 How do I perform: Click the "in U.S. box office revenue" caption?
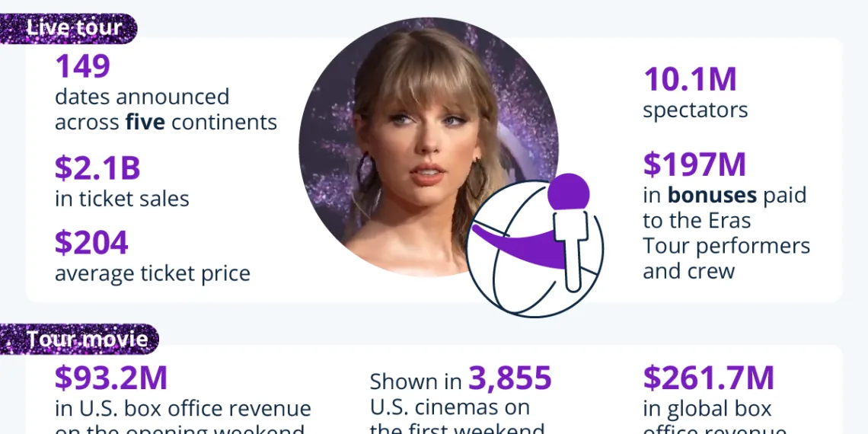pyautogui.click(x=183, y=409)
